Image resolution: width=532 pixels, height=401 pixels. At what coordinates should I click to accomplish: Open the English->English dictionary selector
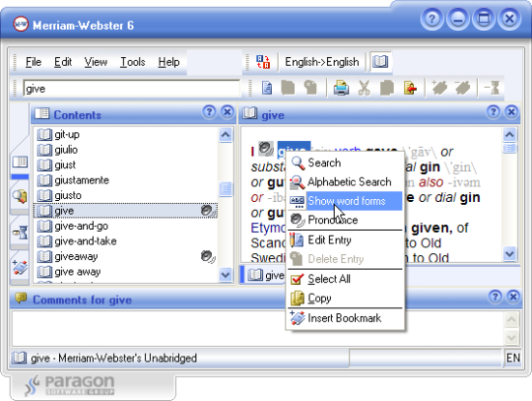pyautogui.click(x=321, y=62)
